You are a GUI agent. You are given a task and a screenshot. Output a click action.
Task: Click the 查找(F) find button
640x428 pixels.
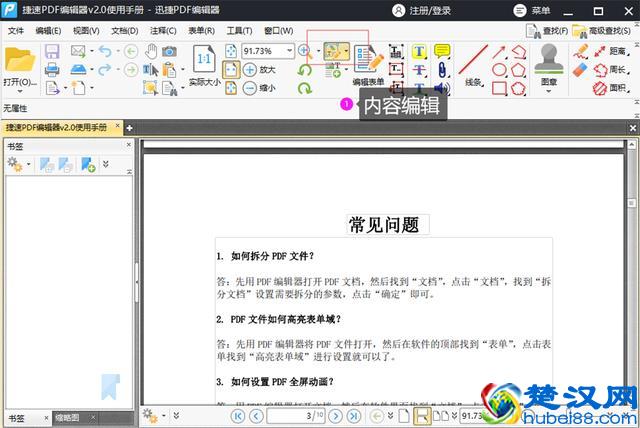pyautogui.click(x=547, y=31)
